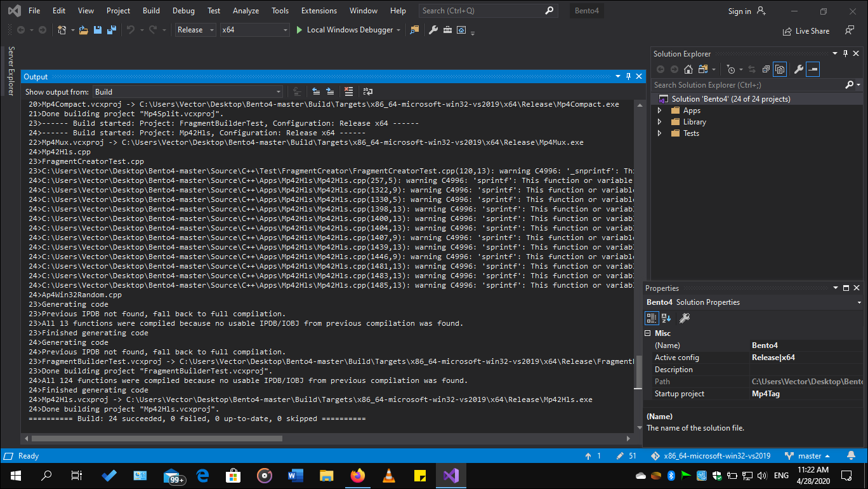Viewport: 868px width, 489px height.
Task: Click the notifications bell in status bar
Action: point(851,456)
